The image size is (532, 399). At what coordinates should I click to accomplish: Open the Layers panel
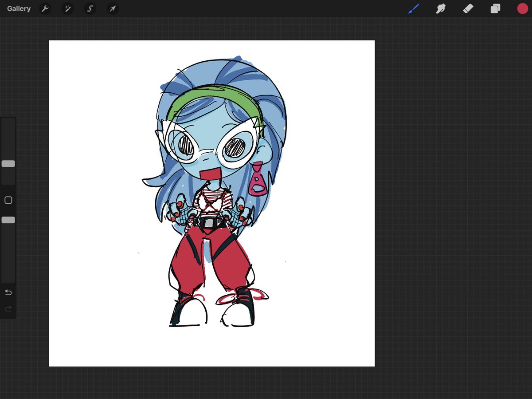[495, 8]
